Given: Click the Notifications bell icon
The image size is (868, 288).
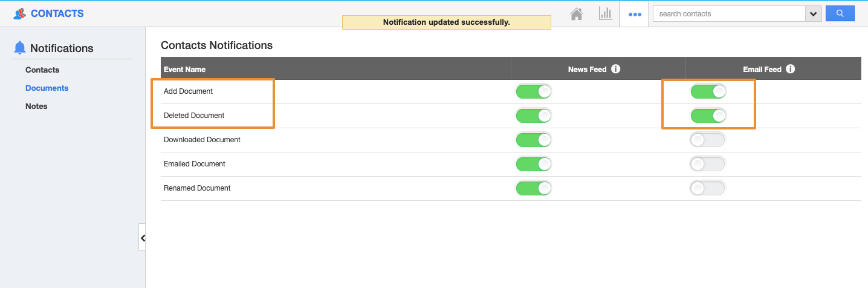Looking at the screenshot, I should pyautogui.click(x=20, y=48).
